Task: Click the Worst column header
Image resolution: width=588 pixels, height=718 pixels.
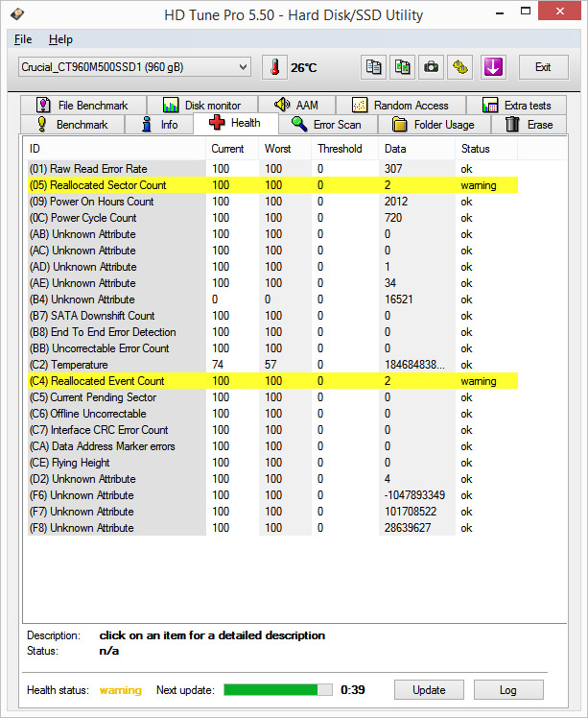Action: pyautogui.click(x=285, y=149)
